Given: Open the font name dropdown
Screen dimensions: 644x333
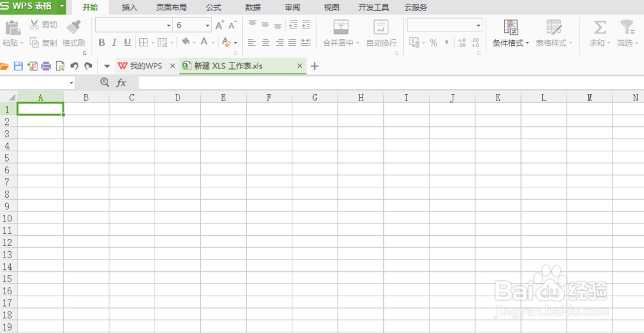Looking at the screenshot, I should pos(168,26).
